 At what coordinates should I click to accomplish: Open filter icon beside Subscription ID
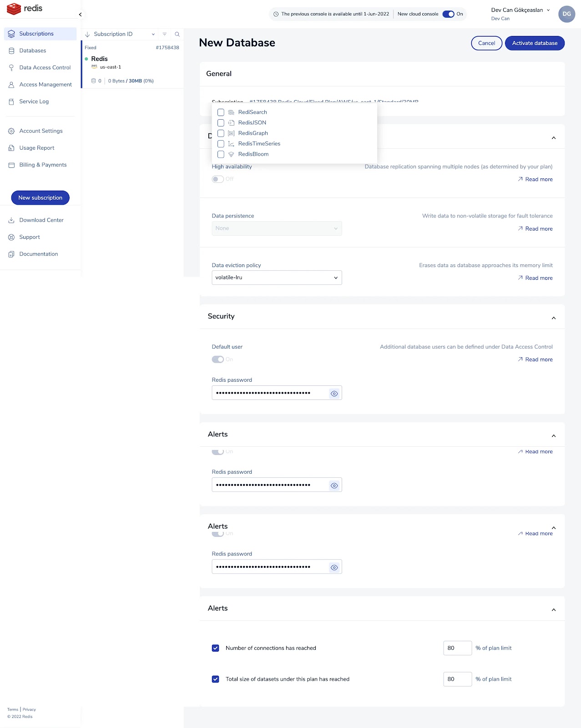[x=165, y=34]
